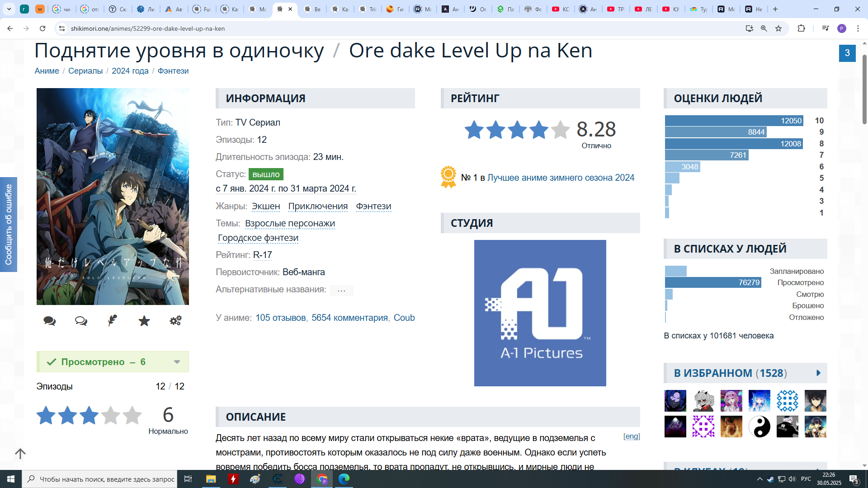868x488 pixels.
Task: Click the Windows taskbar search box
Action: (x=99, y=479)
